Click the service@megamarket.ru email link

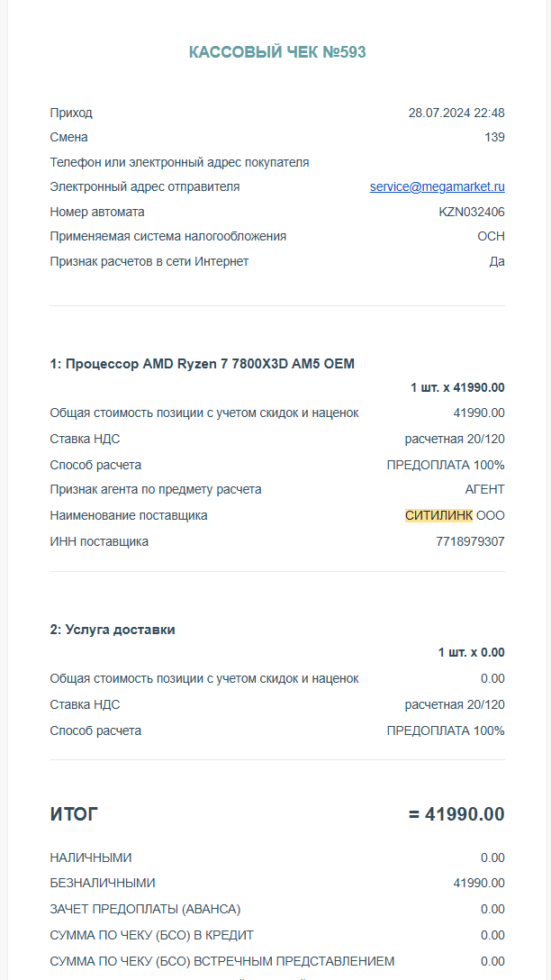pos(437,187)
